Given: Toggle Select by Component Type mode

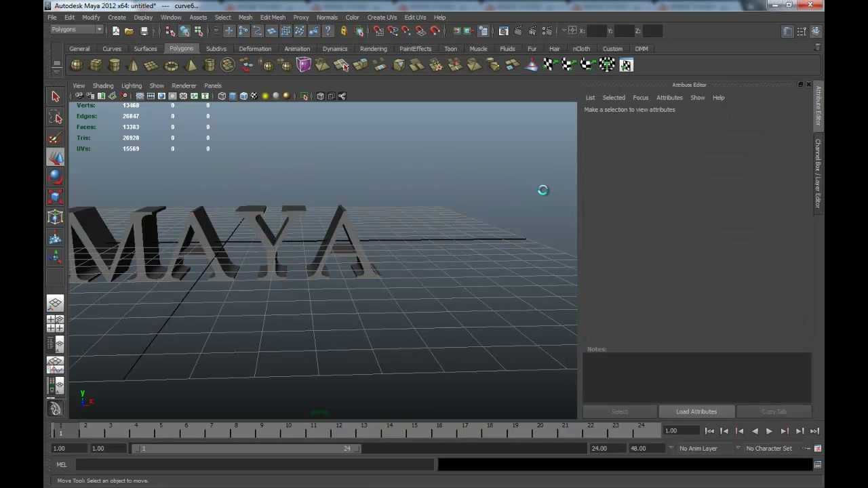Looking at the screenshot, I should click(198, 30).
